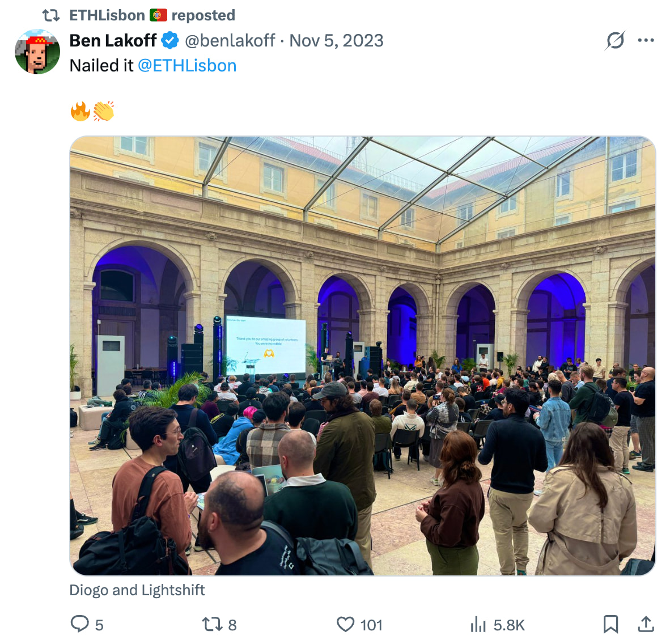Open the Ben Lakoff display name link
The width and height of the screenshot is (670, 644).
pyautogui.click(x=113, y=40)
